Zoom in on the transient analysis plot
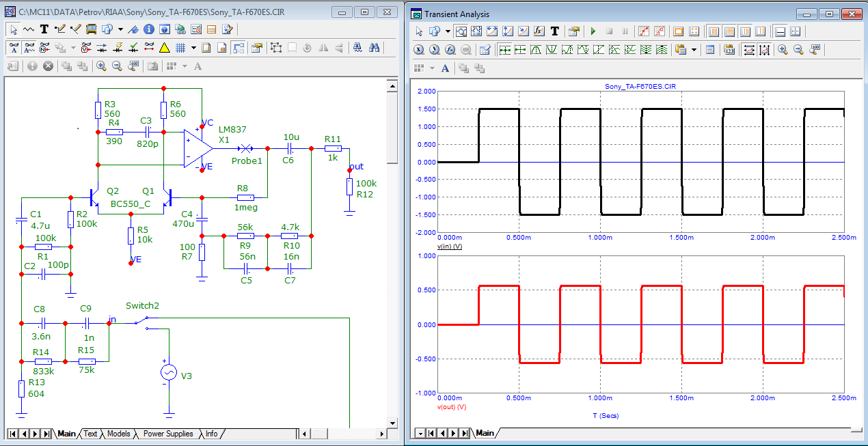This screenshot has height=446, width=868. (x=783, y=50)
